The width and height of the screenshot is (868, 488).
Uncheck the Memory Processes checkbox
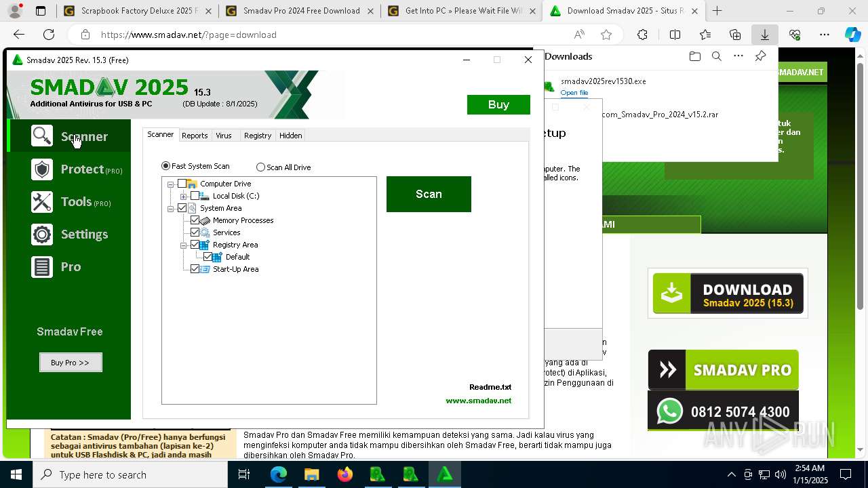coord(195,220)
